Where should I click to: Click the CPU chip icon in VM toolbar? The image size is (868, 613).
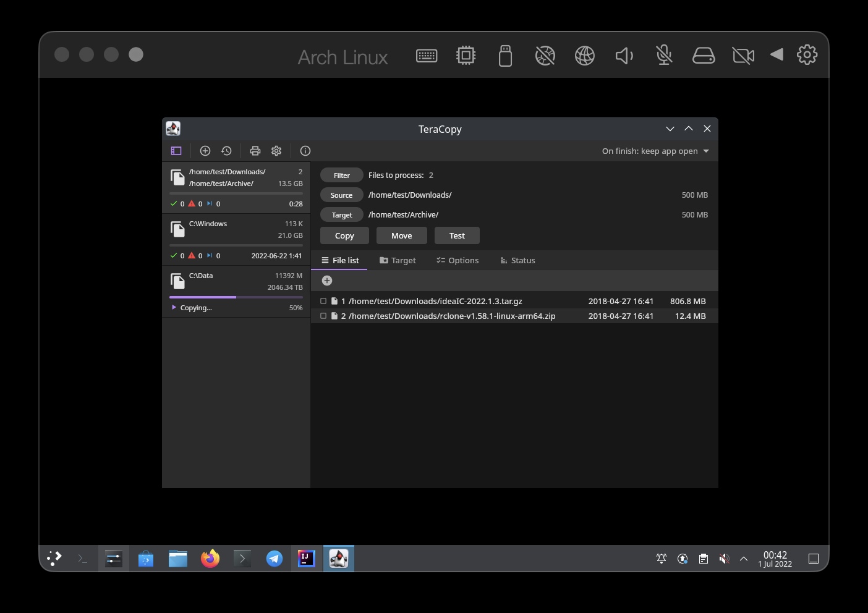tap(466, 56)
